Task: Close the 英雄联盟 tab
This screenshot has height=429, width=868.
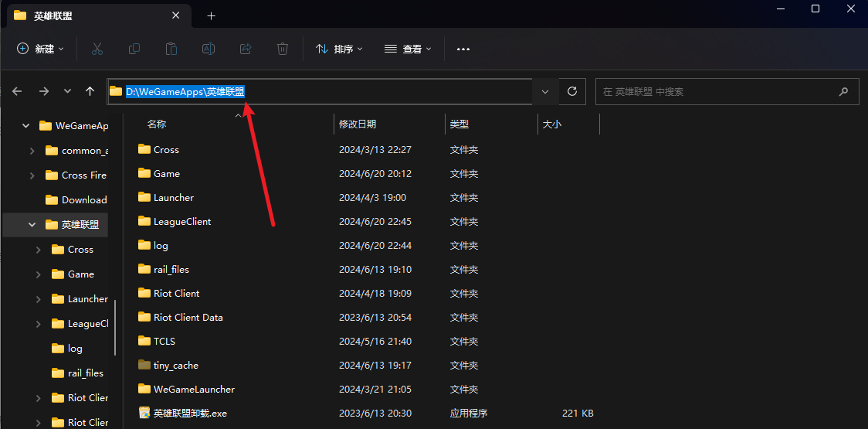Action: (175, 15)
